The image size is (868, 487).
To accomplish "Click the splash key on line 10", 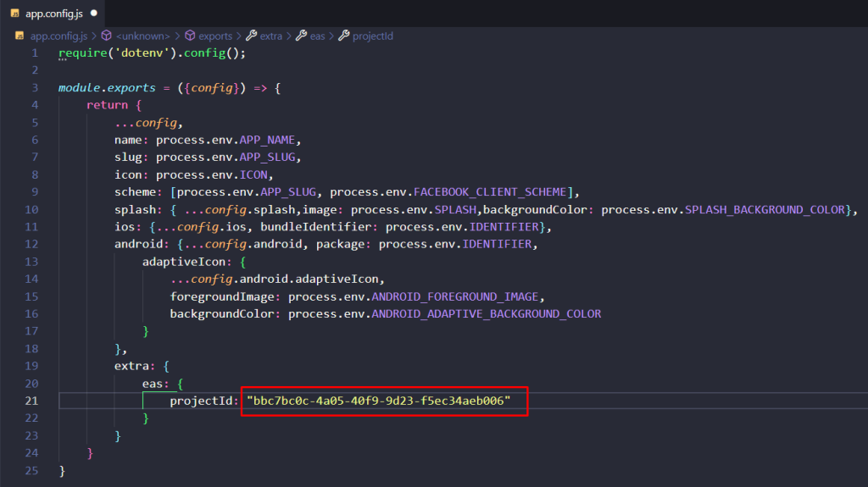I will click(135, 210).
